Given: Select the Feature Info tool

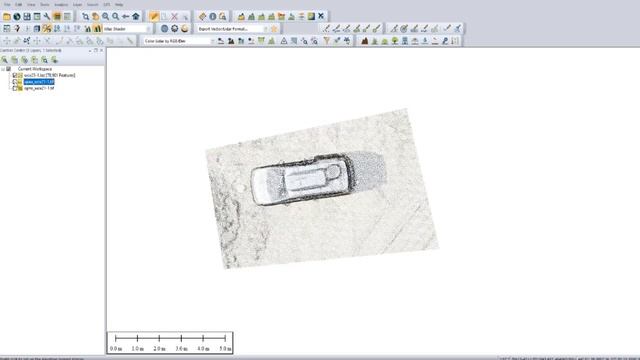Looking at the screenshot, I should [x=213, y=16].
